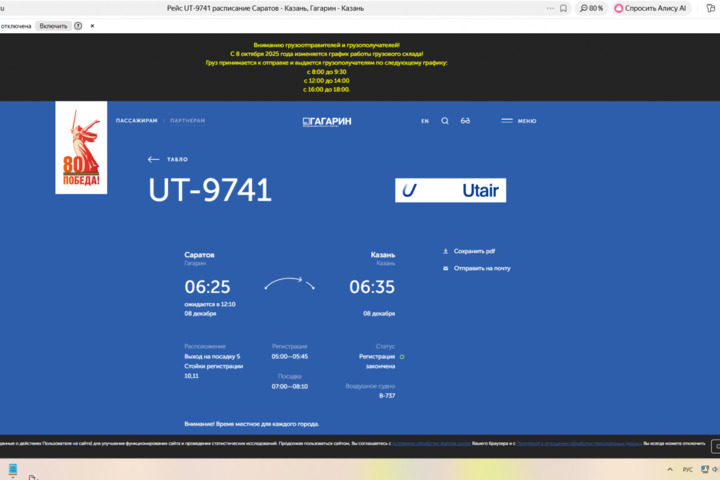The image size is (720, 480).
Task: Click the Сохранить pdf link
Action: pyautogui.click(x=474, y=252)
